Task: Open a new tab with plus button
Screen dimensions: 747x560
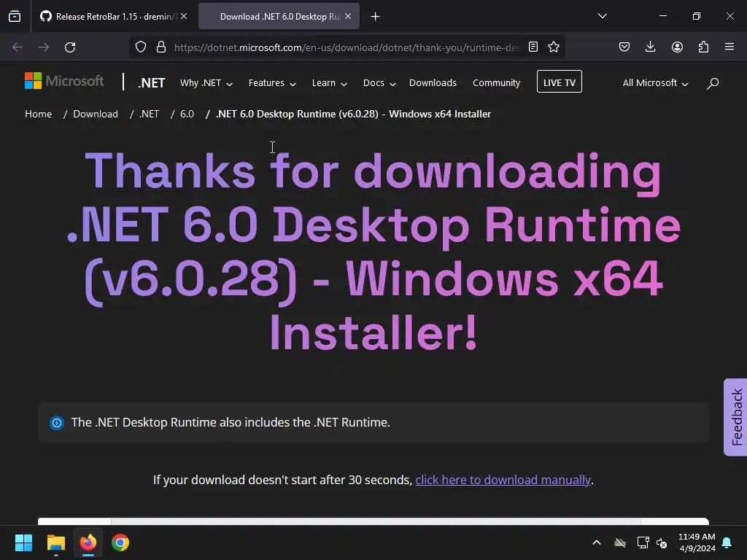Action: pyautogui.click(x=376, y=17)
